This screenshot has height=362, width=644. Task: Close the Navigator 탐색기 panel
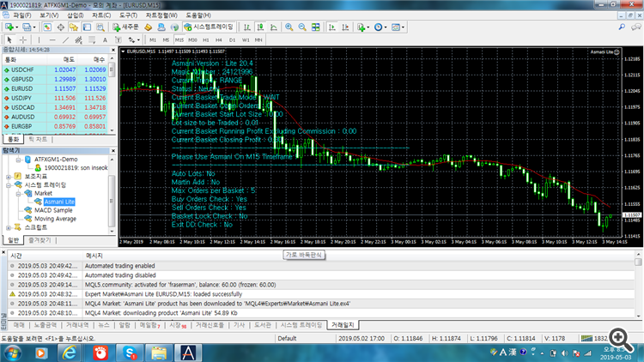(113, 151)
